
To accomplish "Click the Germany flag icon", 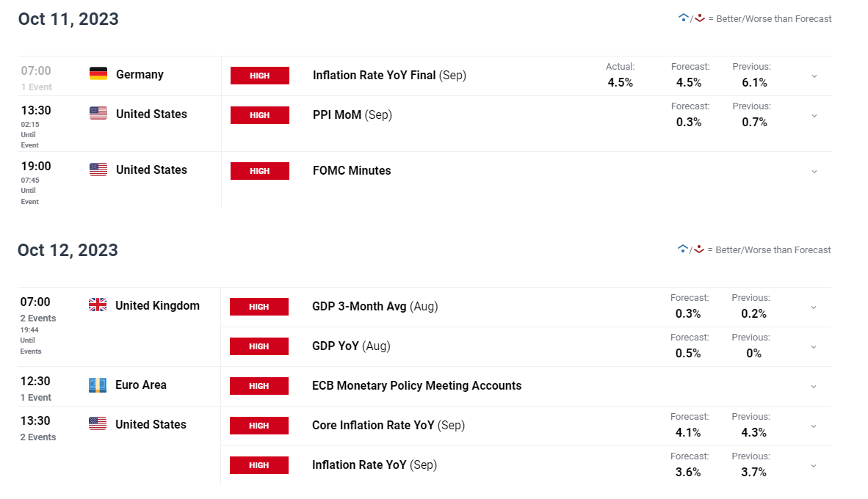I will [98, 73].
